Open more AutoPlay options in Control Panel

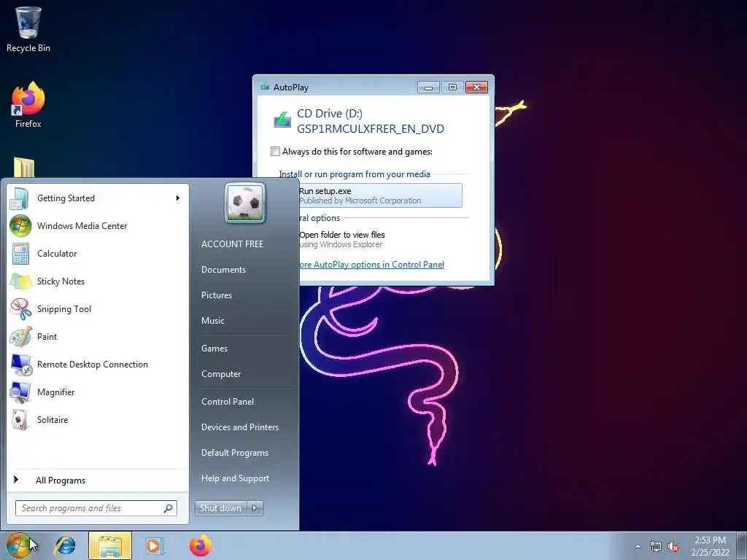pyautogui.click(x=371, y=264)
